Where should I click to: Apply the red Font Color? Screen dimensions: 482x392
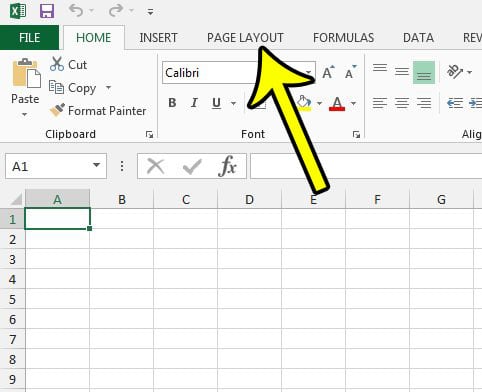pyautogui.click(x=337, y=103)
